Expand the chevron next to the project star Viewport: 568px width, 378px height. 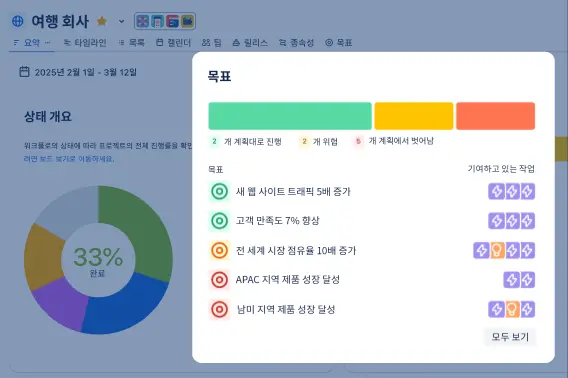click(121, 21)
